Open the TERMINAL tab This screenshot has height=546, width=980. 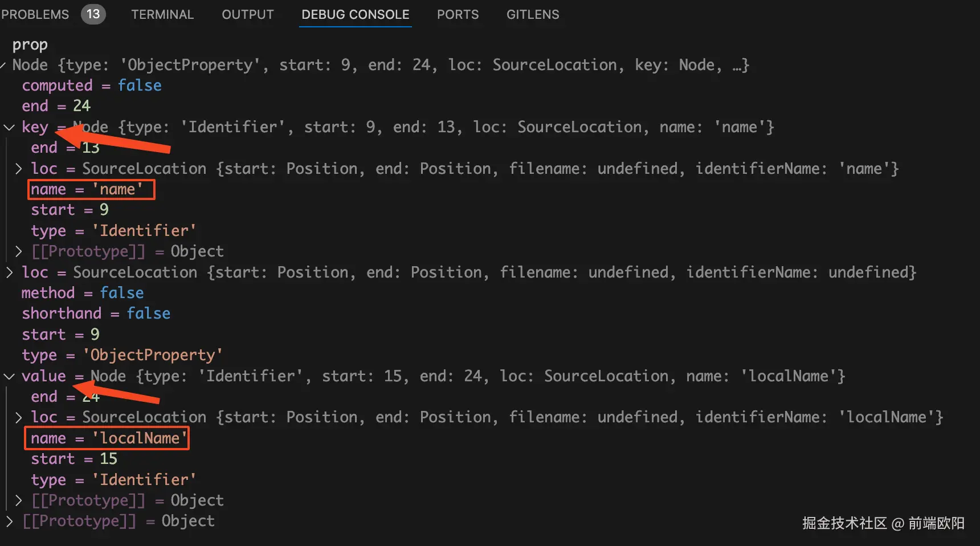tap(162, 14)
